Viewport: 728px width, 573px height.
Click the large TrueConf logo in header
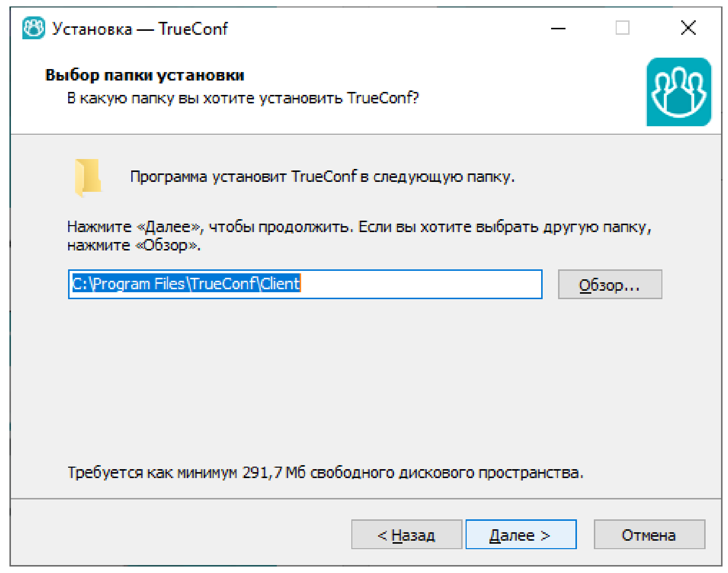coord(678,92)
